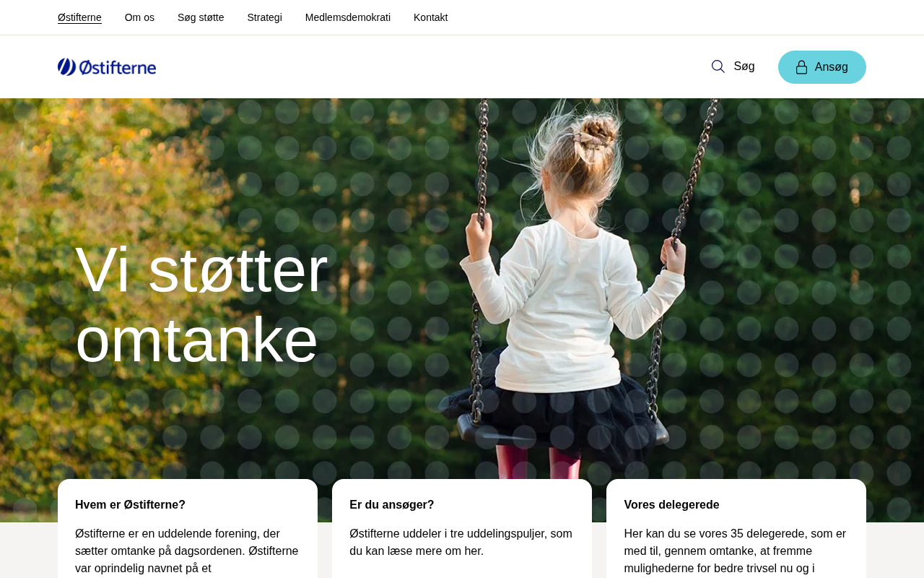The height and width of the screenshot is (578, 924).
Task: Click the Ansøg button label
Action: point(832,67)
